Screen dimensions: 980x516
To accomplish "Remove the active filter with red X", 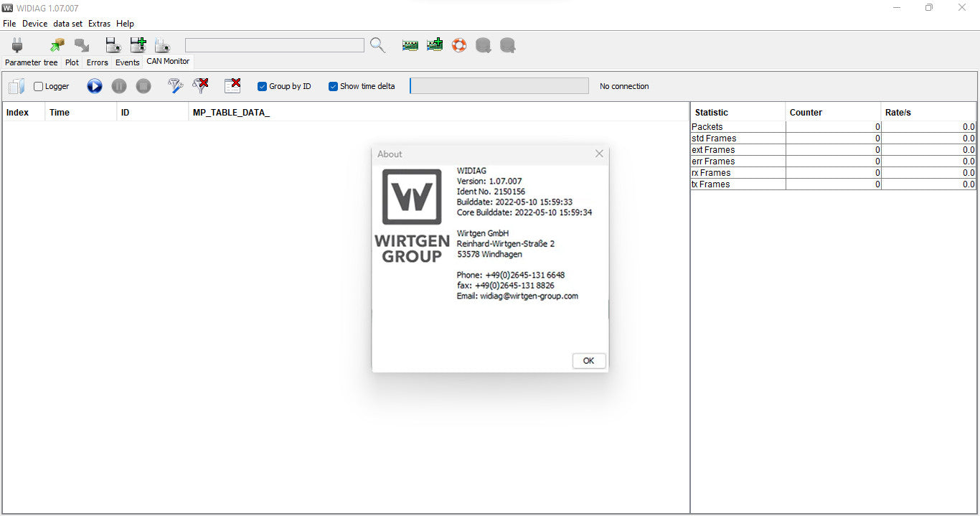I will coord(200,85).
